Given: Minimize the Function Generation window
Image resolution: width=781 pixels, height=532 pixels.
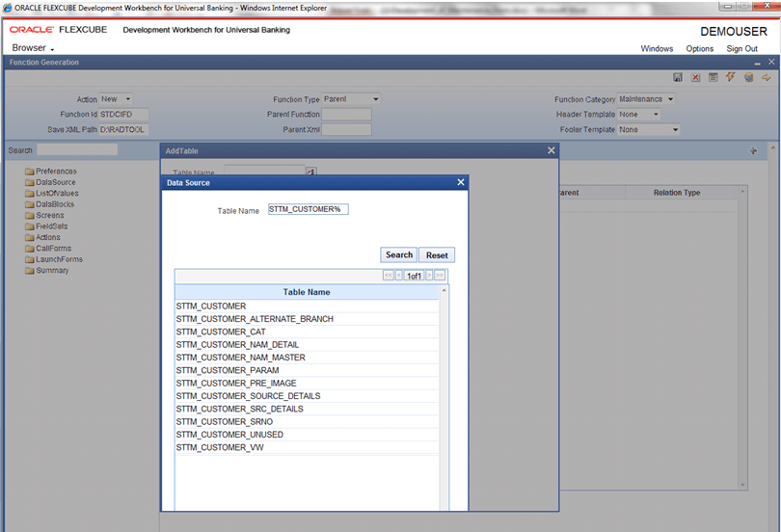Looking at the screenshot, I should (x=757, y=64).
